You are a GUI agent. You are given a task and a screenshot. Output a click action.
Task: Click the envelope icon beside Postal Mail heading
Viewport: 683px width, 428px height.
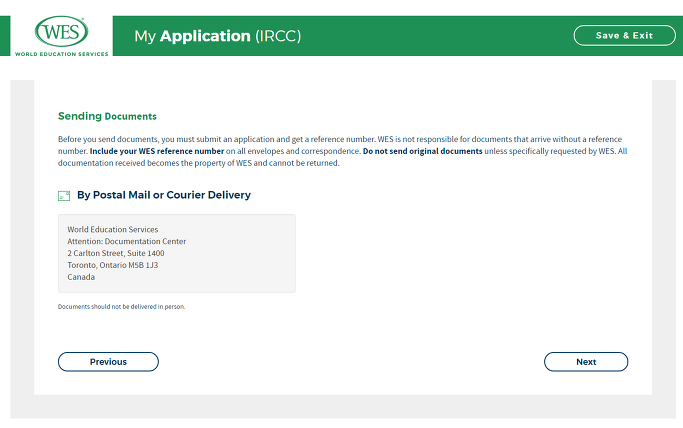click(64, 196)
